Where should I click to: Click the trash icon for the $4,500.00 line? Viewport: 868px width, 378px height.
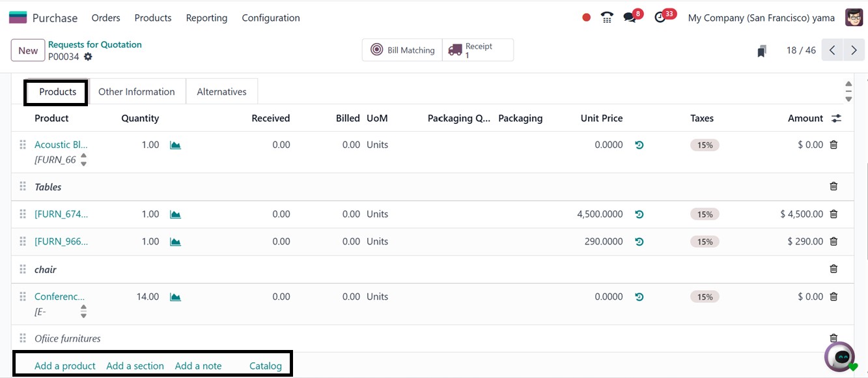click(x=833, y=214)
